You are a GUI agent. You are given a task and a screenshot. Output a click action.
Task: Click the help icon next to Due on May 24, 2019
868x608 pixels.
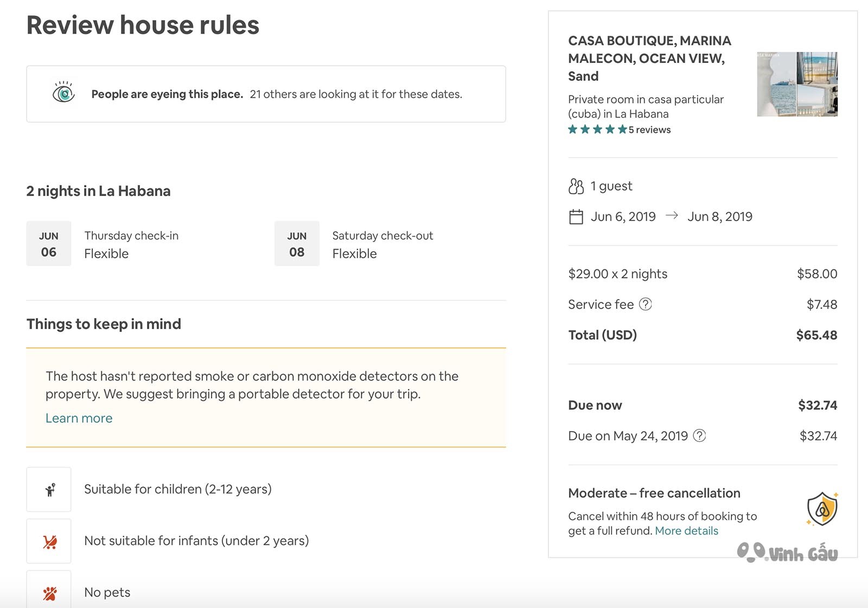click(x=700, y=435)
